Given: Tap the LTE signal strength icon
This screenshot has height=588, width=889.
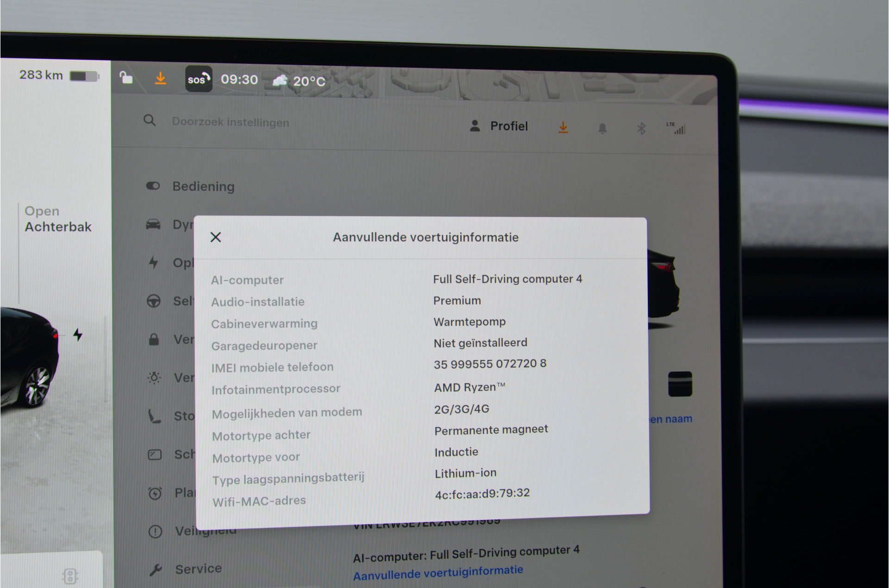Looking at the screenshot, I should [x=676, y=128].
